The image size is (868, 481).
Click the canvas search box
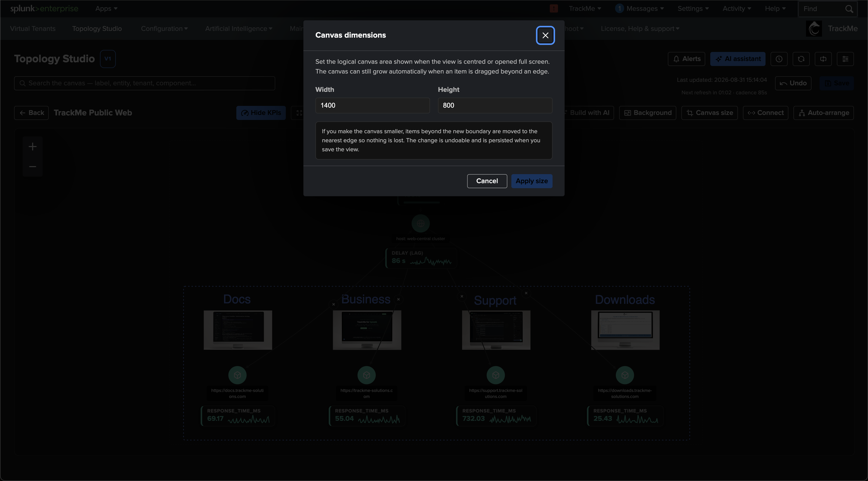coord(145,83)
